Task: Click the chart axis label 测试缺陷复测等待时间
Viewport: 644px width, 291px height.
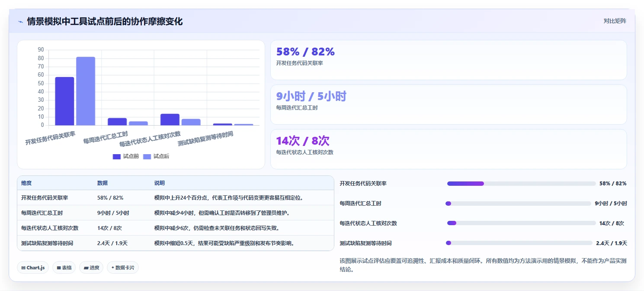Action: pos(205,139)
